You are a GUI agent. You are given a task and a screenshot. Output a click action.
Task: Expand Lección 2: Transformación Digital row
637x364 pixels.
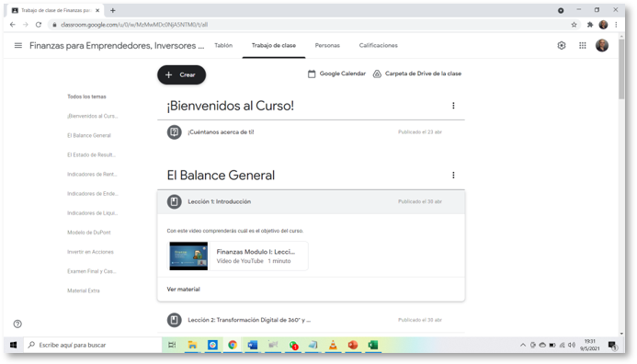312,320
